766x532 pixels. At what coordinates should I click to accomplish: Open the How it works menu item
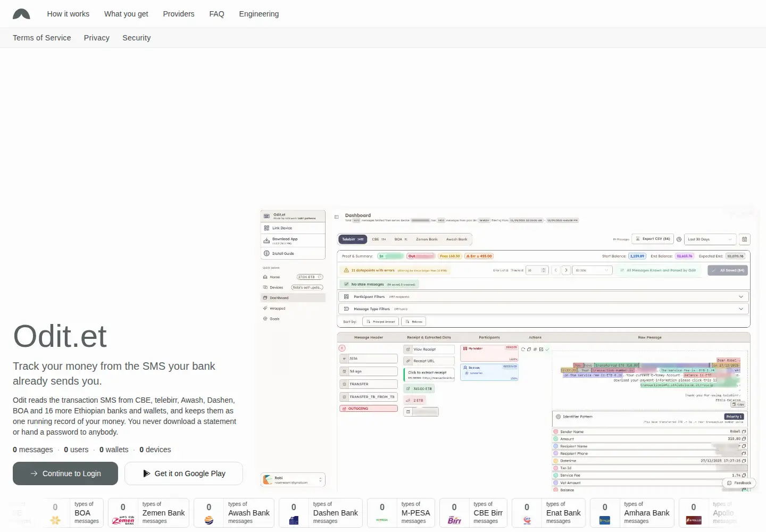pos(68,14)
